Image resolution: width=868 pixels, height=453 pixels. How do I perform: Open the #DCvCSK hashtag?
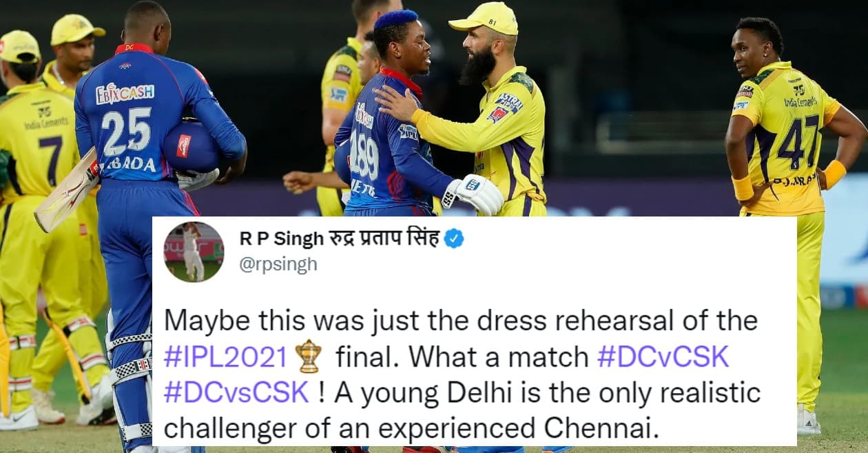[x=663, y=356]
